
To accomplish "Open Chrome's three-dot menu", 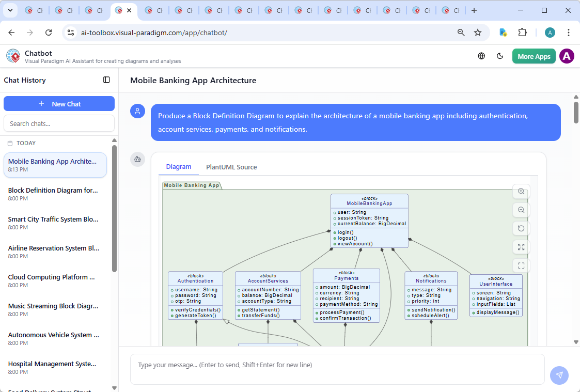I will (569, 32).
